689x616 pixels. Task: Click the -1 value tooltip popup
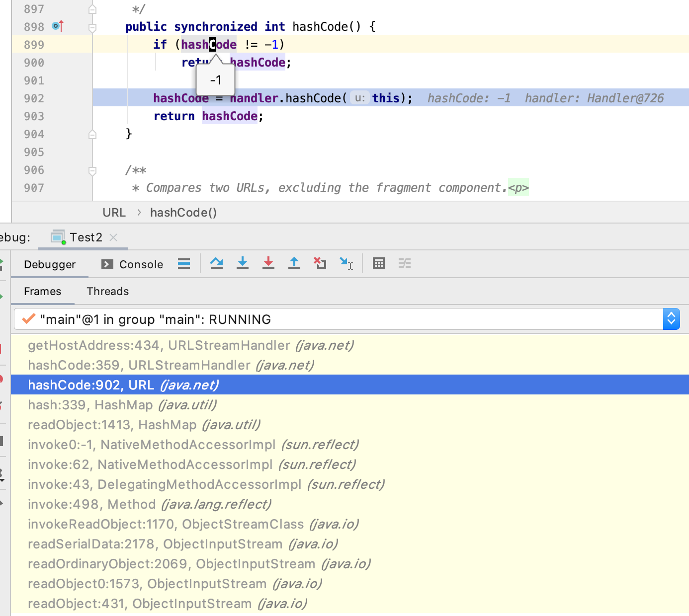pos(216,80)
